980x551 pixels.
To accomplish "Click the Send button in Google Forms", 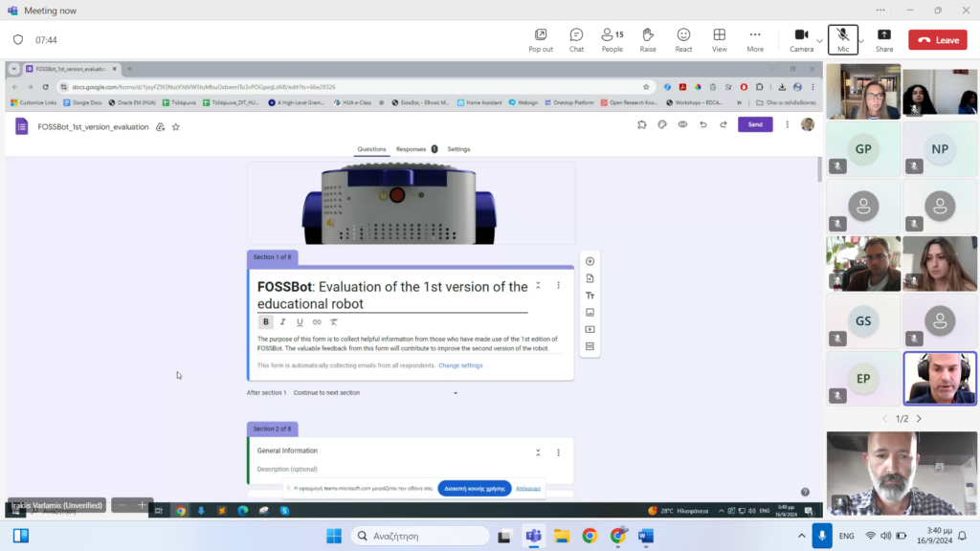I will tap(755, 124).
